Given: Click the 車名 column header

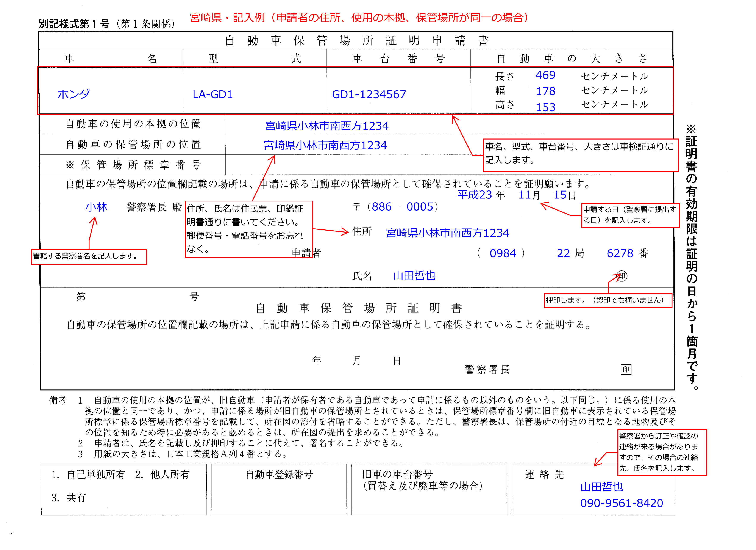Looking at the screenshot, I should coord(111,58).
